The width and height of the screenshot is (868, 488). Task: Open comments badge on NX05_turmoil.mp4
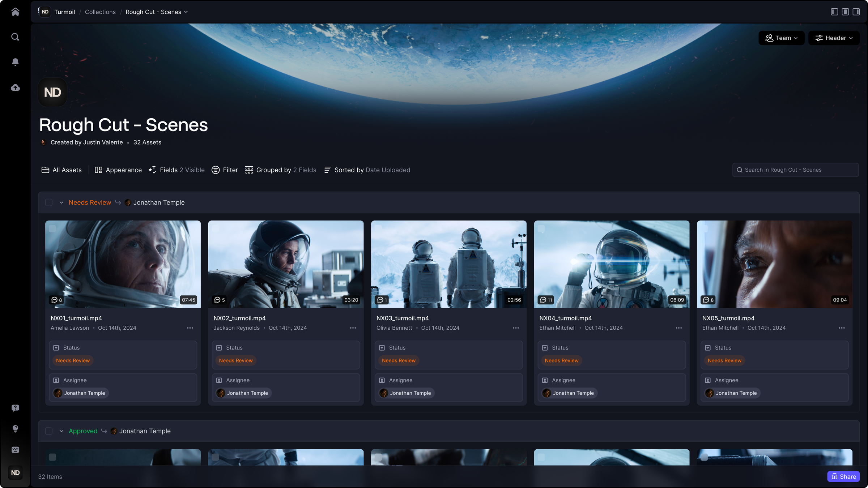tap(709, 300)
